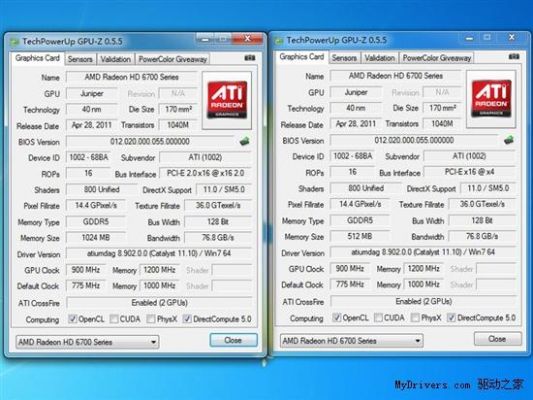
Task: Click Memory Size field showing 1024 MB
Action: (x=96, y=238)
